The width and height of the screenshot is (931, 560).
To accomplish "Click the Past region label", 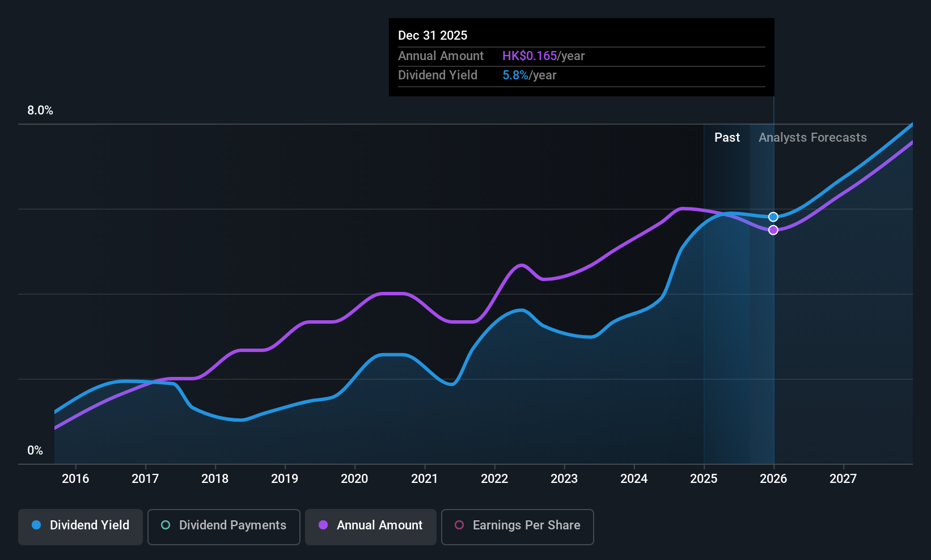I will (727, 138).
